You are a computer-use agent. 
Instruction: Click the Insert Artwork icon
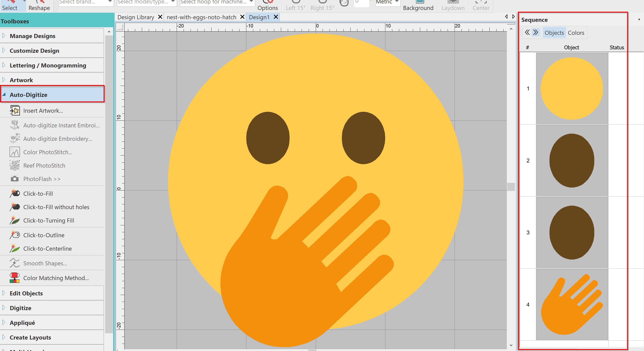(x=15, y=111)
